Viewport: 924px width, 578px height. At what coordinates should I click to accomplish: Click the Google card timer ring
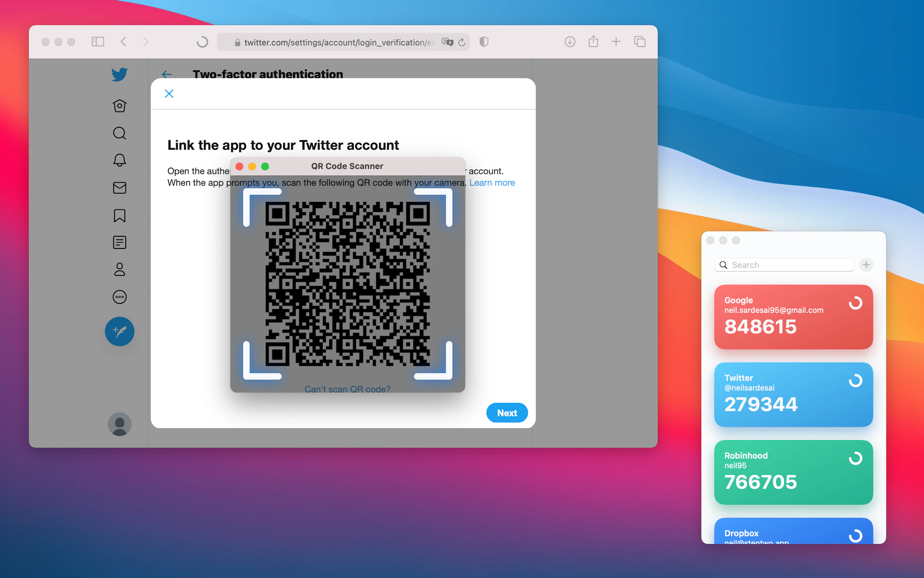click(855, 303)
